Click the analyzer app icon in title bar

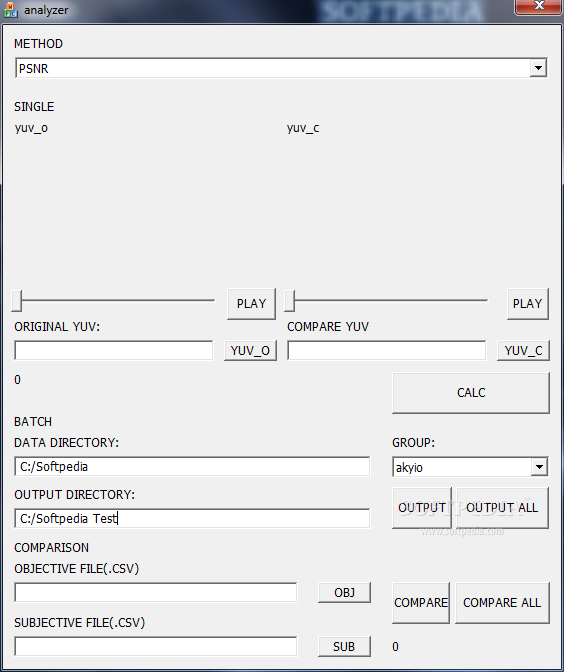[10, 9]
